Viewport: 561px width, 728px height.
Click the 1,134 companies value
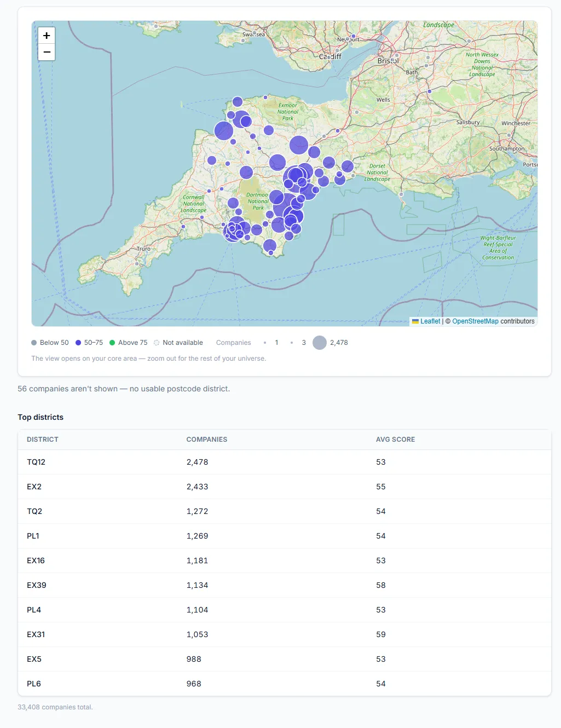click(x=198, y=585)
